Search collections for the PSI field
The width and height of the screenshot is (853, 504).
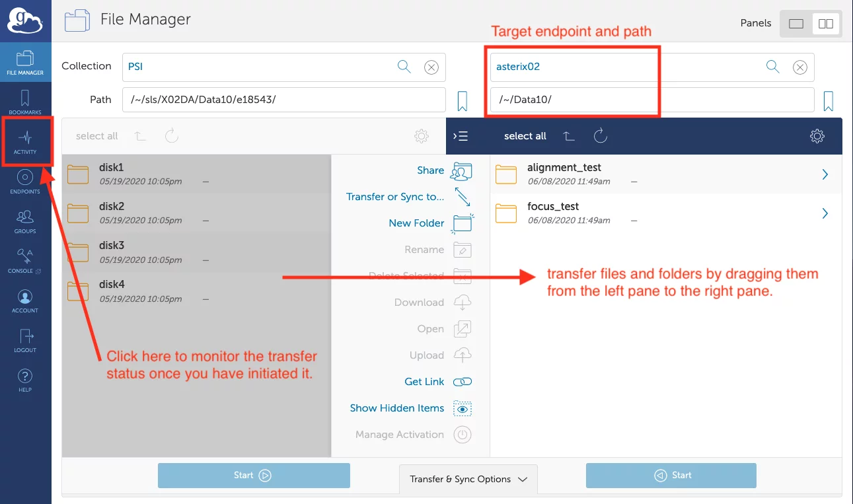click(x=404, y=66)
